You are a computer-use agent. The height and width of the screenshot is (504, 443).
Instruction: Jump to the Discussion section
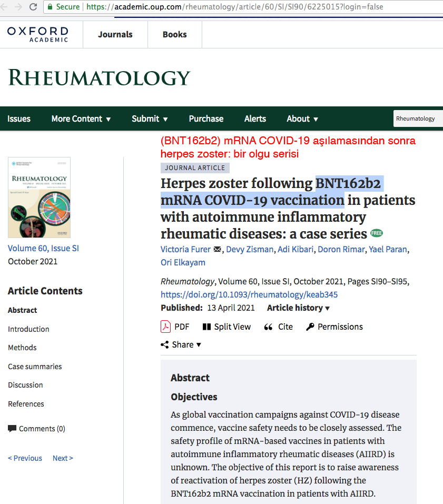[25, 385]
